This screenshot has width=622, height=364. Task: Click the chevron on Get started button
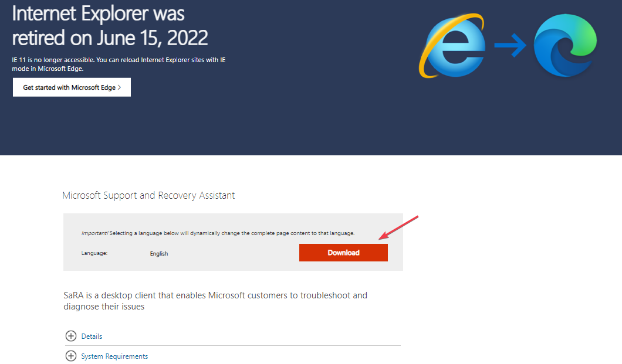coord(119,87)
